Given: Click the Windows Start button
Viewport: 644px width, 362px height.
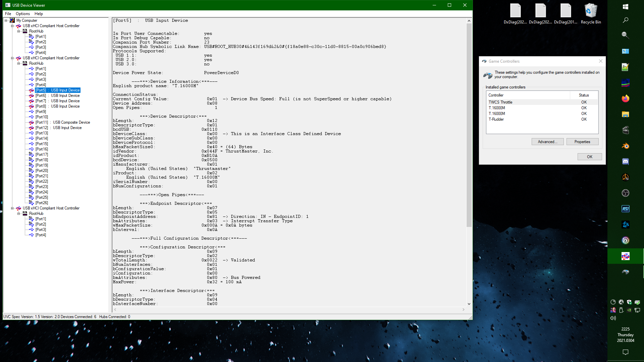Looking at the screenshot, I should tap(625, 7).
